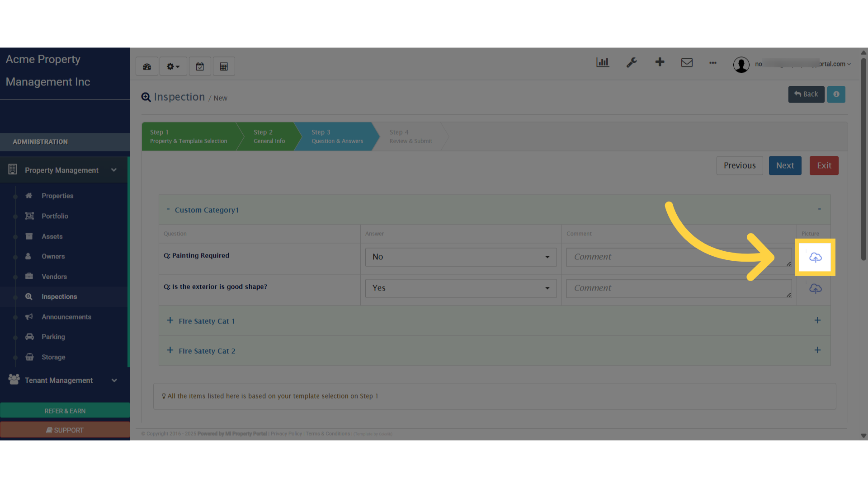
Task: Click the Storage basket icon
Action: (x=29, y=357)
